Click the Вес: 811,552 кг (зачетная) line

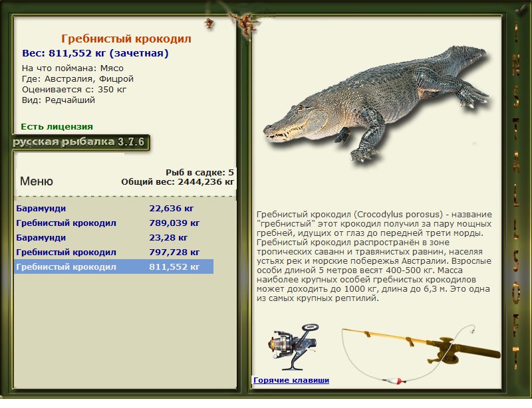pyautogui.click(x=95, y=53)
